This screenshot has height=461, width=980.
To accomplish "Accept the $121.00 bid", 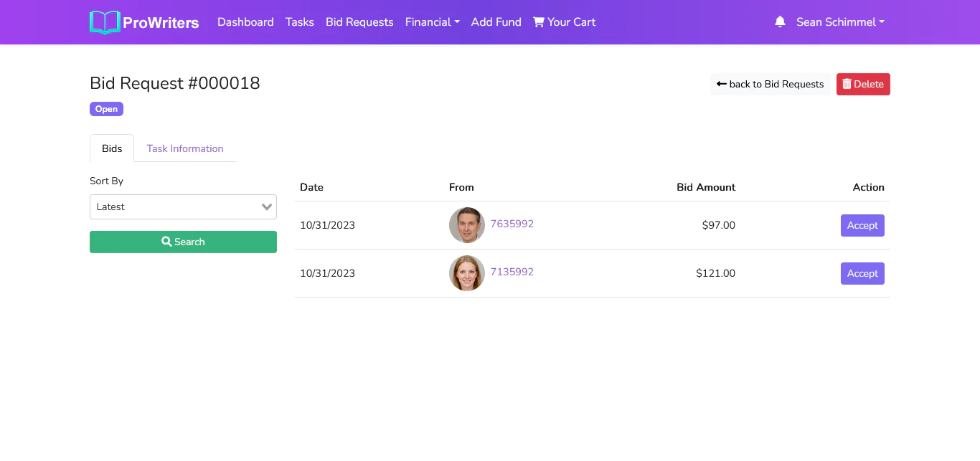I will pyautogui.click(x=862, y=273).
